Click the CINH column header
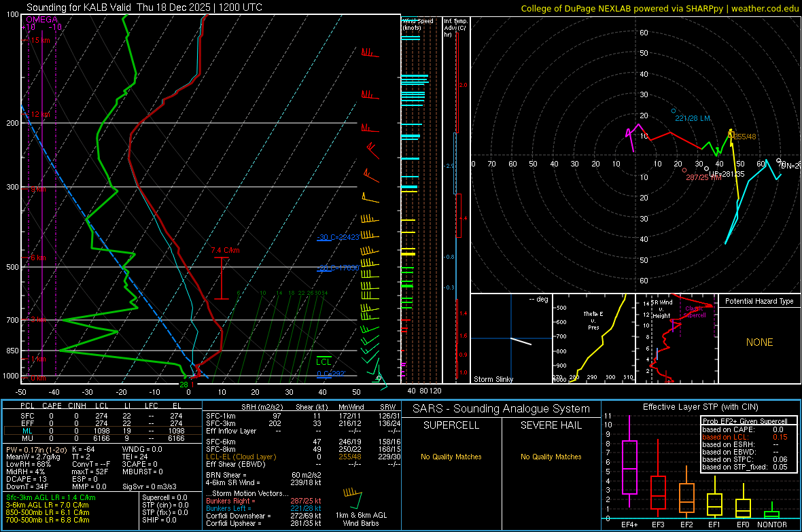The image size is (802, 532). click(77, 406)
